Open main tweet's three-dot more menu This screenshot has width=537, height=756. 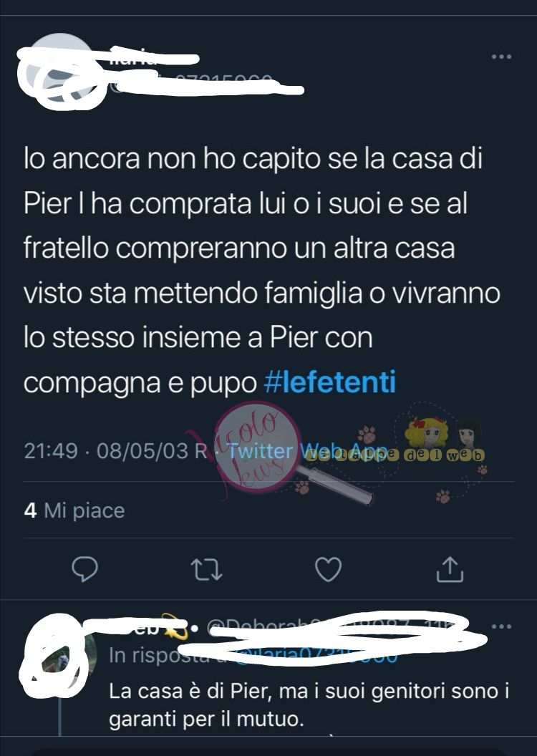[501, 57]
